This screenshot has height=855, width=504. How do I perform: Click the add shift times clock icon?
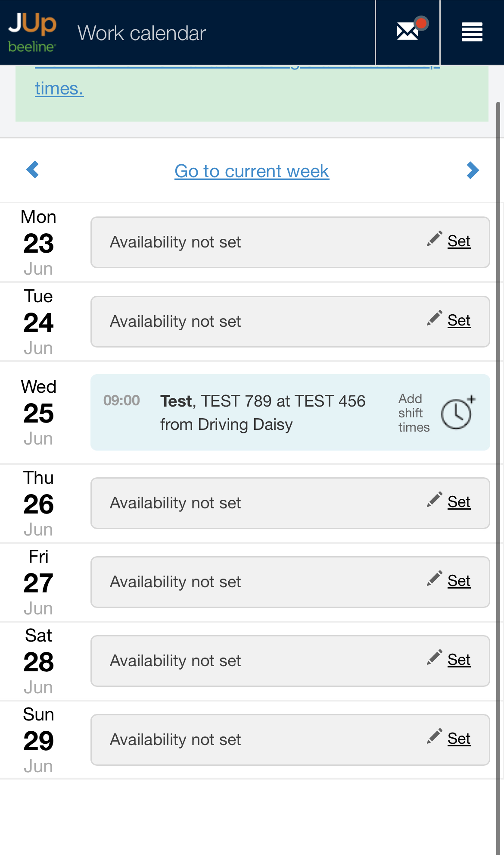(x=457, y=413)
